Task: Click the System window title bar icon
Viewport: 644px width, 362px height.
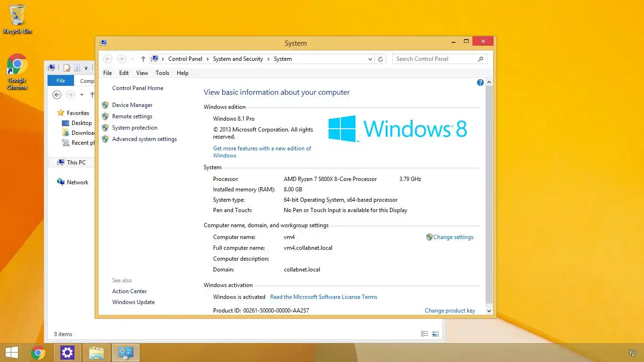Action: tap(103, 43)
